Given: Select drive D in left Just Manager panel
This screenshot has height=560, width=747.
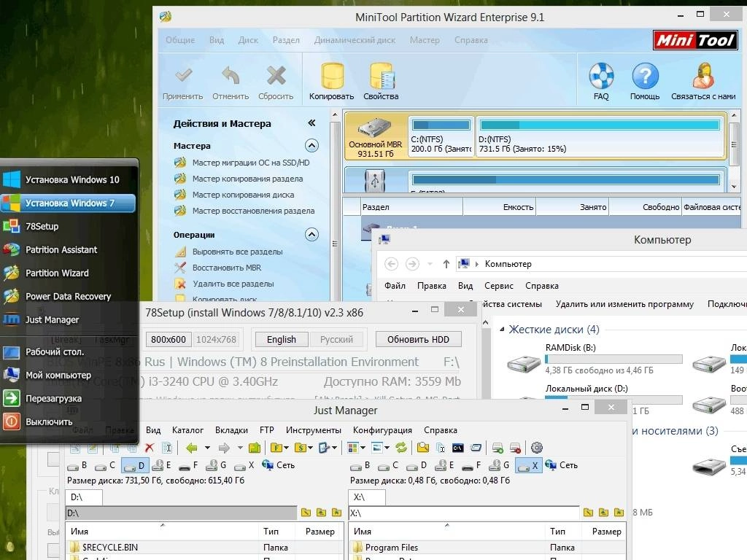Looking at the screenshot, I should point(135,465).
